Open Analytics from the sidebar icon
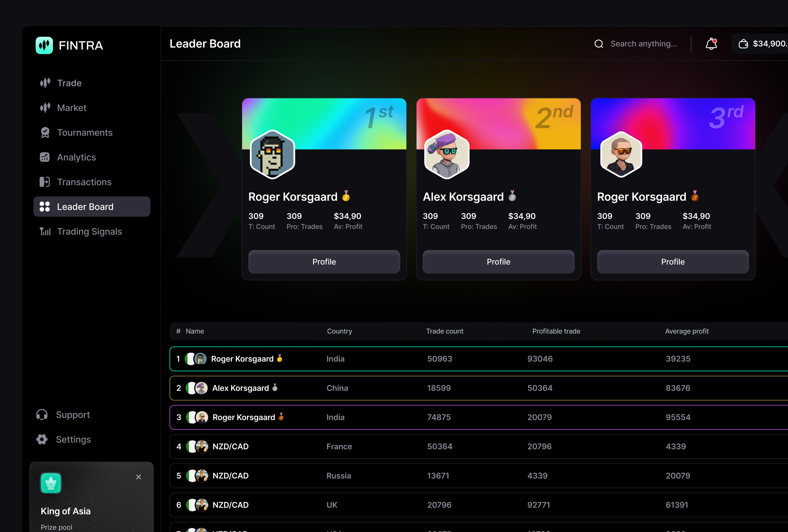The width and height of the screenshot is (788, 532). coord(45,157)
